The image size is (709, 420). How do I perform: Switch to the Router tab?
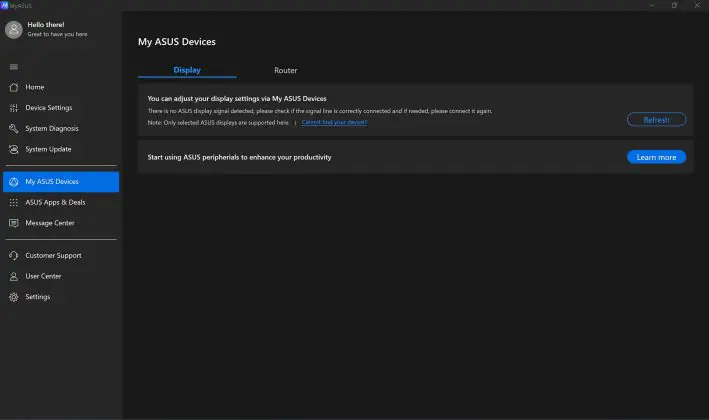285,71
